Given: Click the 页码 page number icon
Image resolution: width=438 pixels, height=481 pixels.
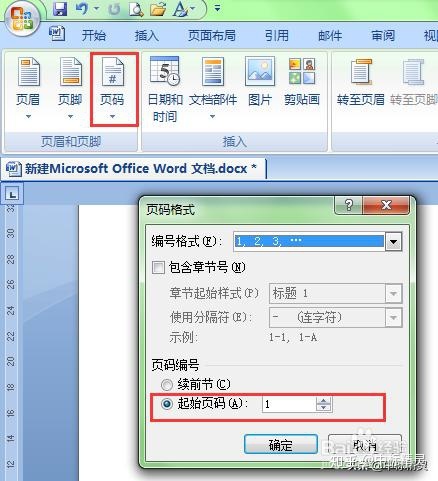Looking at the screenshot, I should pos(113,72).
